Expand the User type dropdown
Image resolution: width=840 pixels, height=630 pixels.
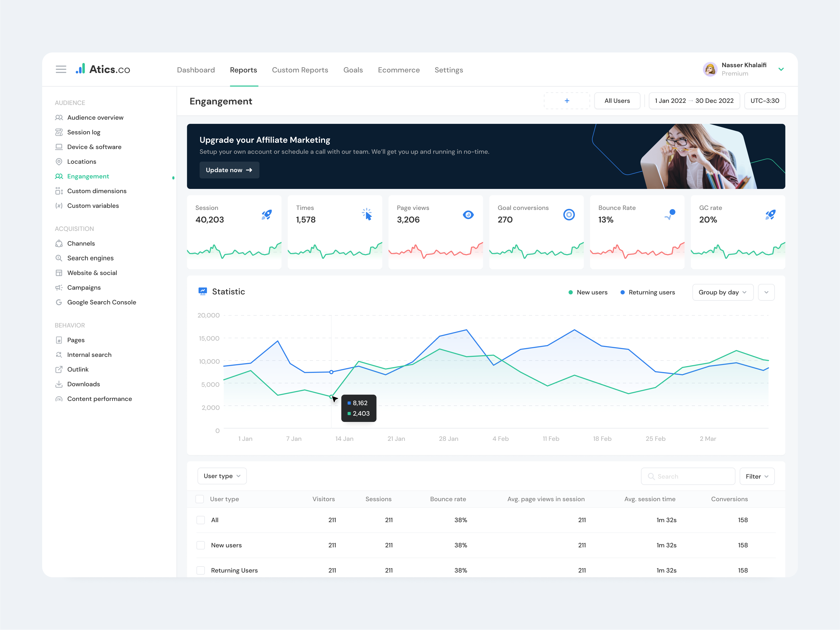click(x=222, y=475)
